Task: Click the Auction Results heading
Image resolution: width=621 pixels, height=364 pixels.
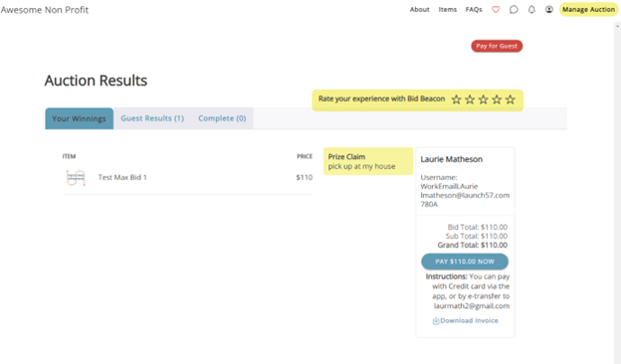Action: 96,81
